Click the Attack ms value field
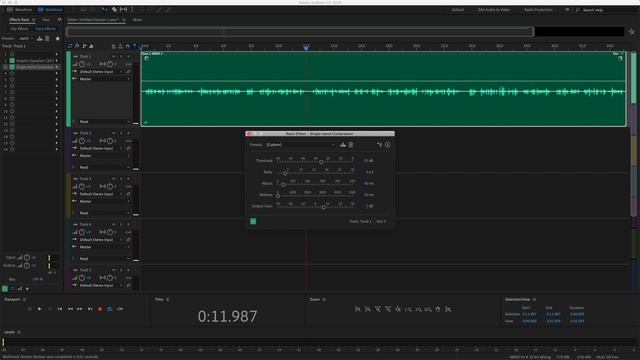This screenshot has width=640, height=360. tap(368, 184)
